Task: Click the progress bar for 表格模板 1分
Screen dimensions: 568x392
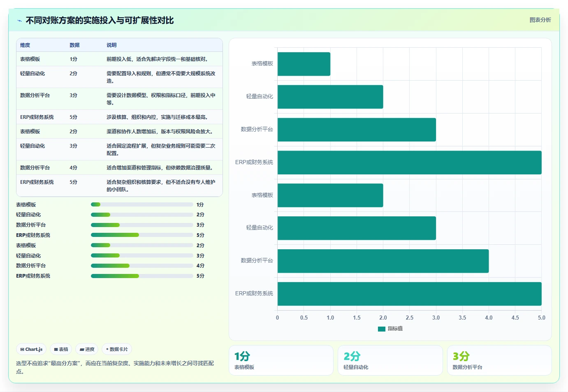Action: click(142, 204)
